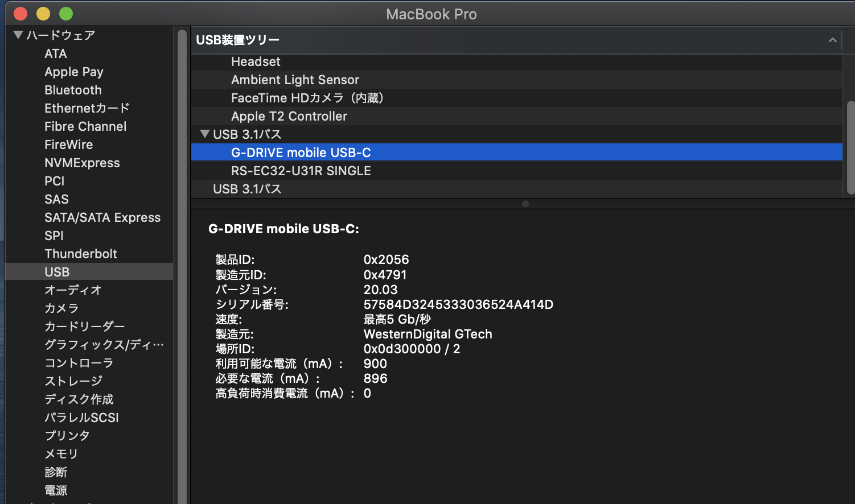Collapse the USB 3.1バス tree triangle
Image resolution: width=855 pixels, height=504 pixels.
[x=205, y=134]
